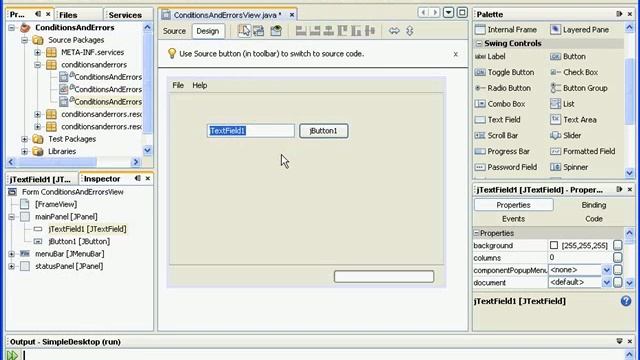The height and width of the screenshot is (360, 640).
Task: Open the ConditionsAndErrorsView.java editor tab
Action: pos(227,15)
